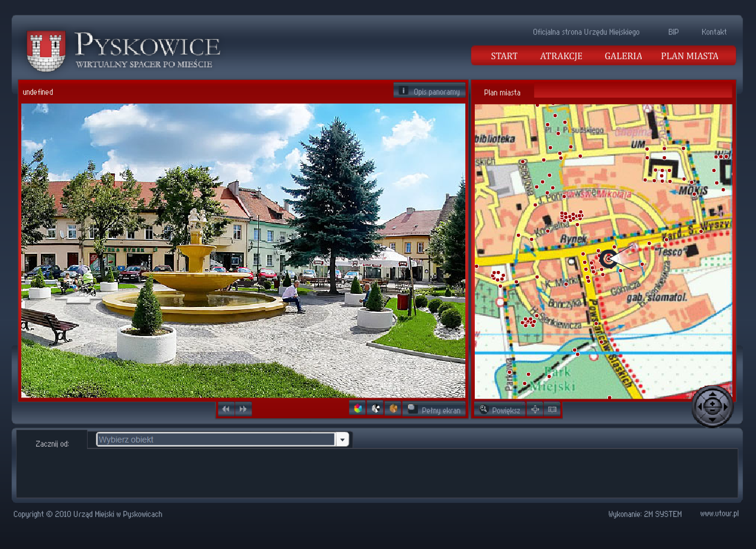
Task: Open the Wybierz obiekt dropdown list
Action: pyautogui.click(x=215, y=439)
